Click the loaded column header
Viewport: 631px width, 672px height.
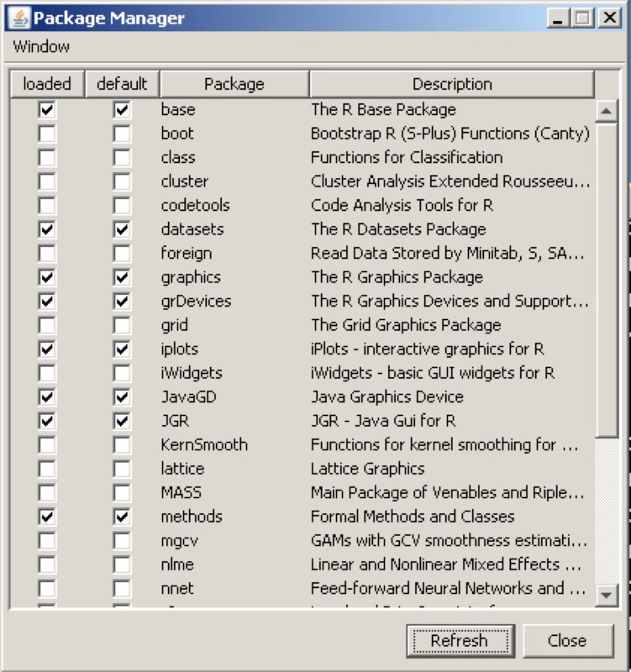point(47,84)
